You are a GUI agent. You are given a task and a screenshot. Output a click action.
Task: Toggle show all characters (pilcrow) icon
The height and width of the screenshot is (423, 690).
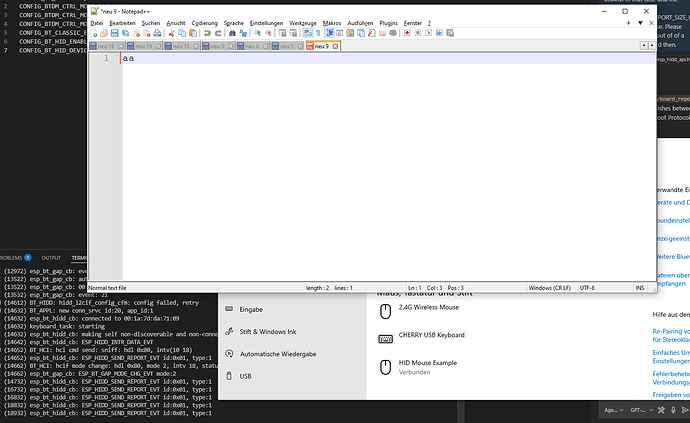point(319,33)
